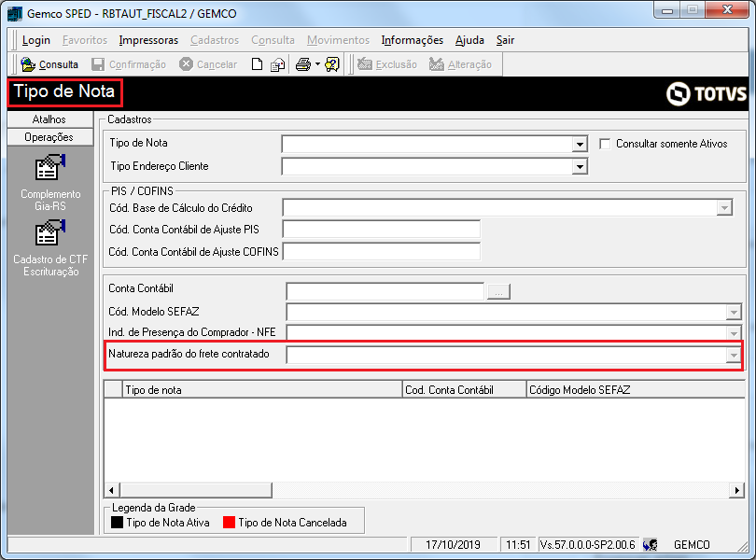Click Tipo de nota column header
The width and height of the screenshot is (756, 560).
tap(262, 390)
